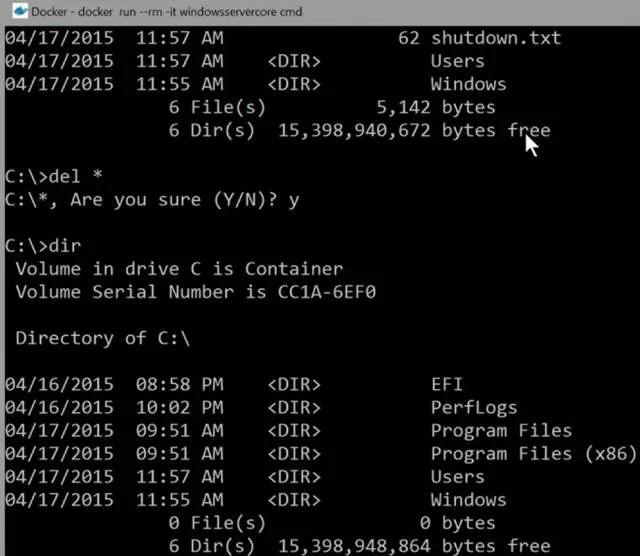The height and width of the screenshot is (556, 640).
Task: Click the 'Are you sure (Y/N)?' prompt
Action: point(173,200)
